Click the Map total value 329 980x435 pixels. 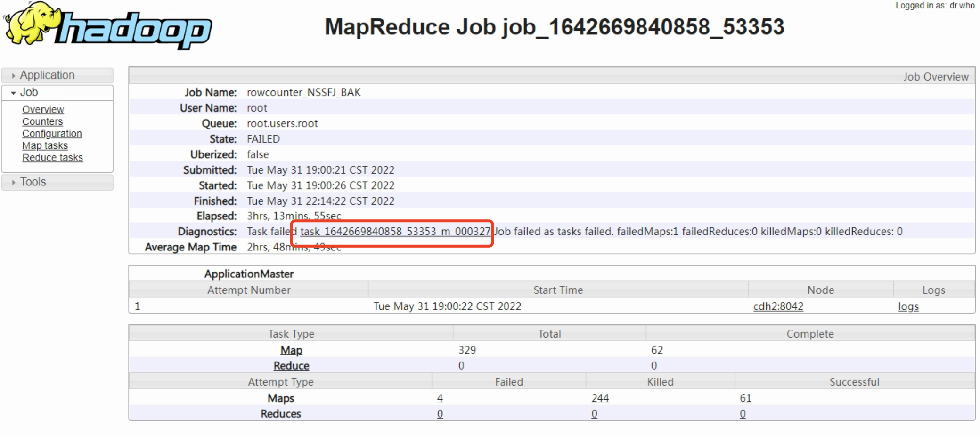467,350
